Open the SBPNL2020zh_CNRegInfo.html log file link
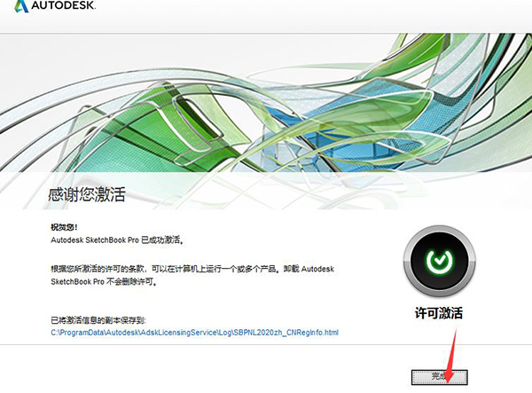The height and width of the screenshot is (393, 532). (194, 333)
